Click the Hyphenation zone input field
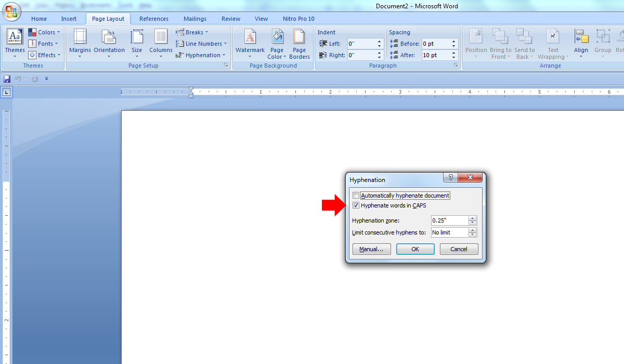 coord(449,220)
